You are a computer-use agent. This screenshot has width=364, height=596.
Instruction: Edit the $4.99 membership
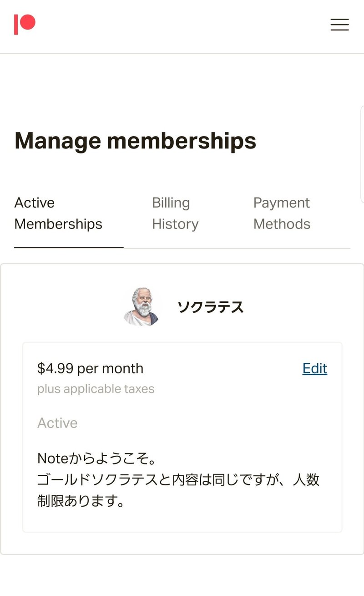(315, 368)
